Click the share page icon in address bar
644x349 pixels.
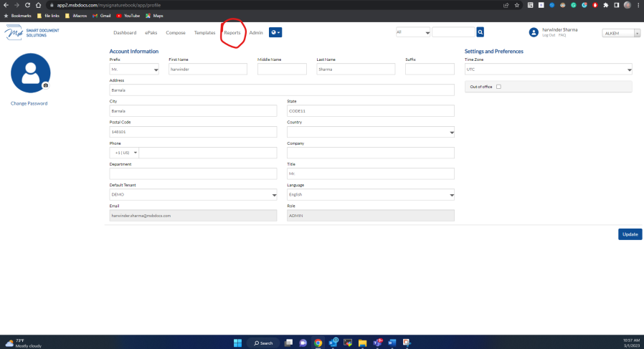pos(506,5)
